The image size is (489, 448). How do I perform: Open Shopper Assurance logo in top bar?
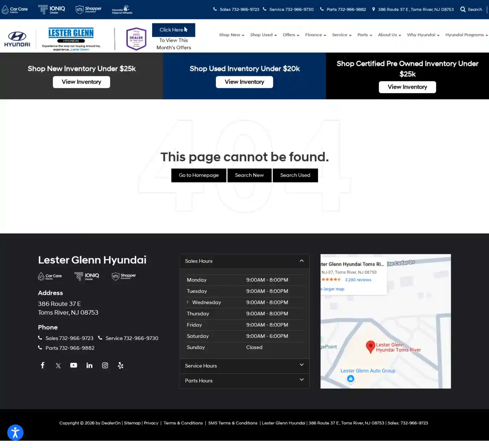(88, 9)
